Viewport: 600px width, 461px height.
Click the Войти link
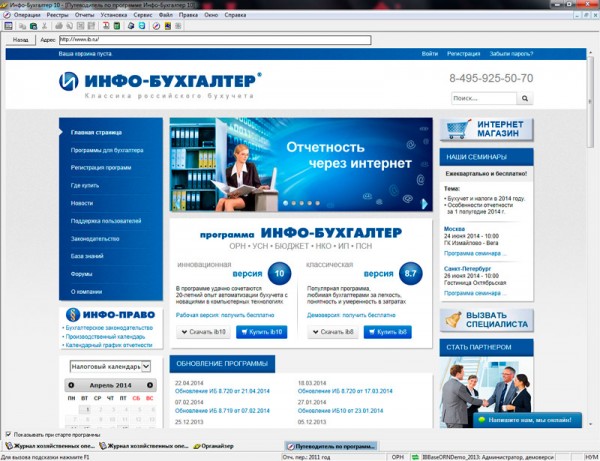pyautogui.click(x=430, y=54)
